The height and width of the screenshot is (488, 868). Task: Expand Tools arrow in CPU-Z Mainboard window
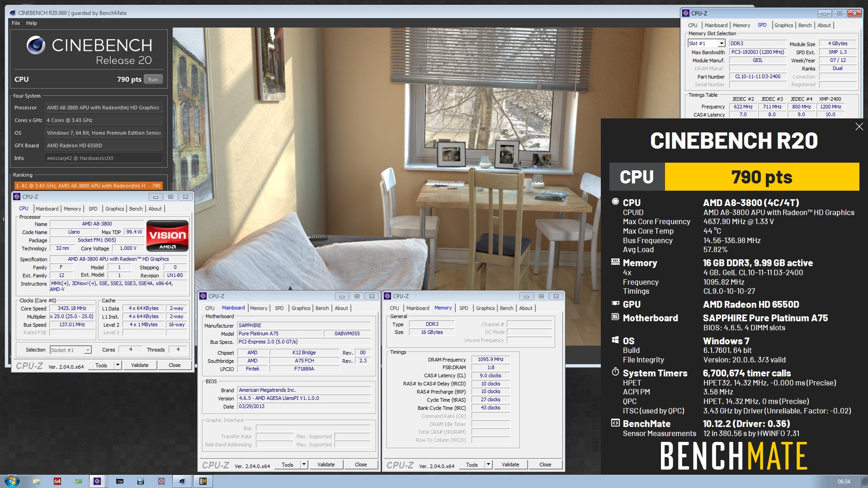point(304,464)
